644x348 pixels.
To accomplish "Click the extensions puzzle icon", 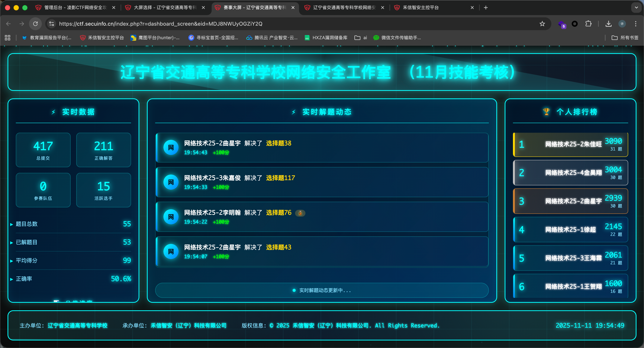I will point(588,24).
